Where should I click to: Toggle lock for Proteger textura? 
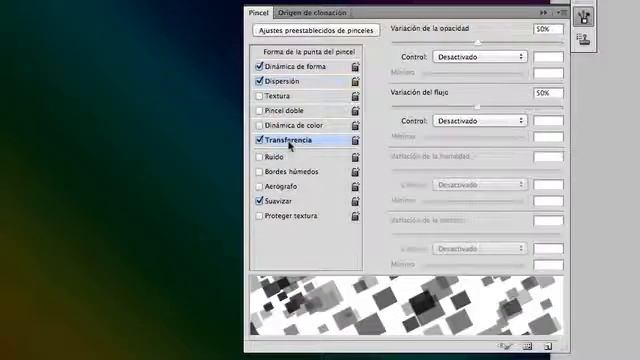coord(356,216)
